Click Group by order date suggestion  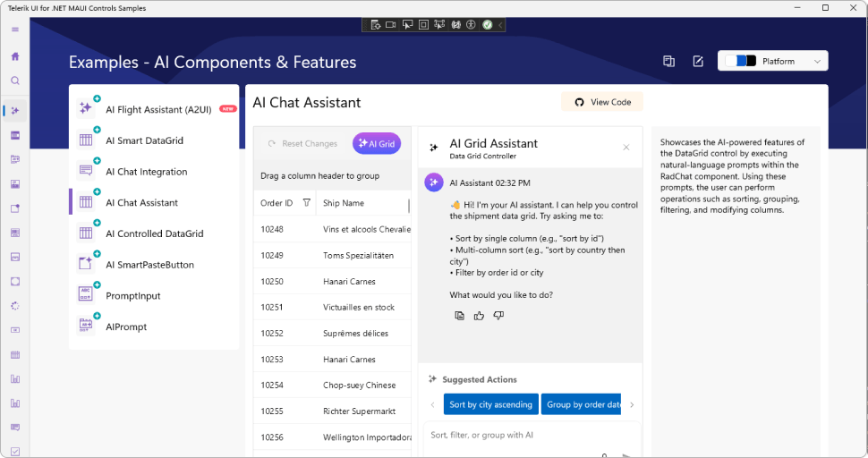582,404
